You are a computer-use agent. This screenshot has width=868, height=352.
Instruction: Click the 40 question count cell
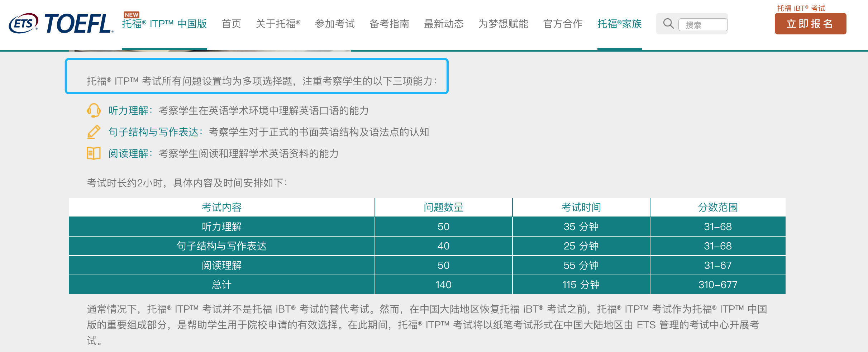pyautogui.click(x=444, y=246)
